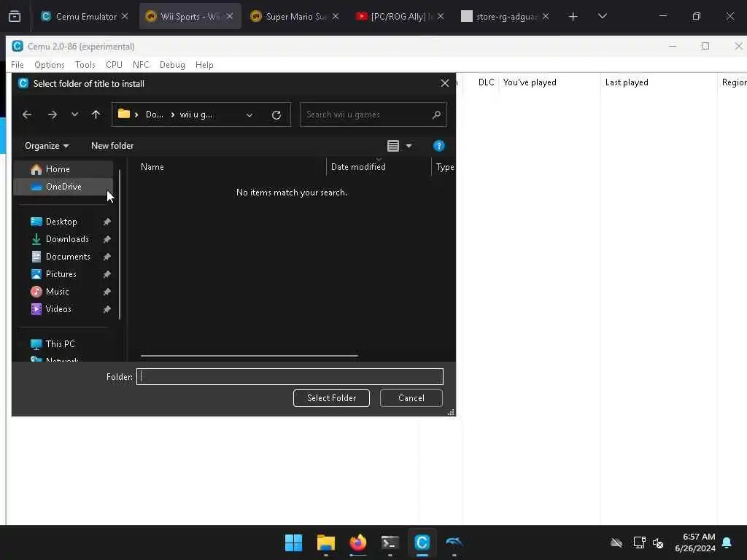Open Desktop quick access folder
The height and width of the screenshot is (560, 747).
61,222
